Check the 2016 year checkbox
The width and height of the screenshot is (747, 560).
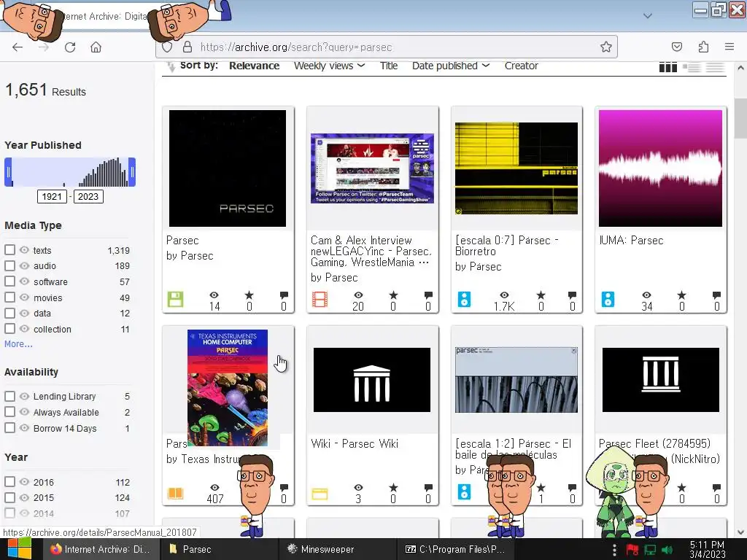(x=9, y=481)
